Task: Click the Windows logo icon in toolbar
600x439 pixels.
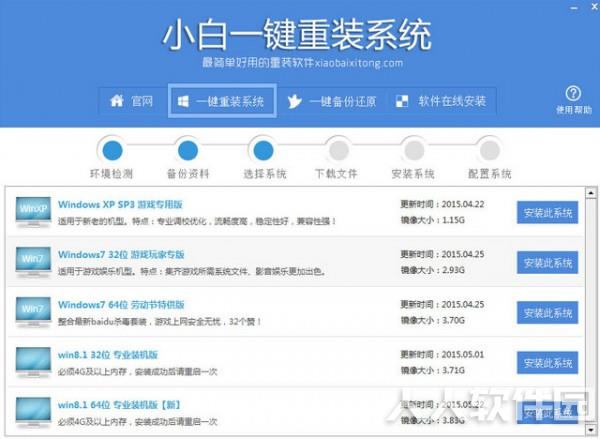Action: [183, 101]
